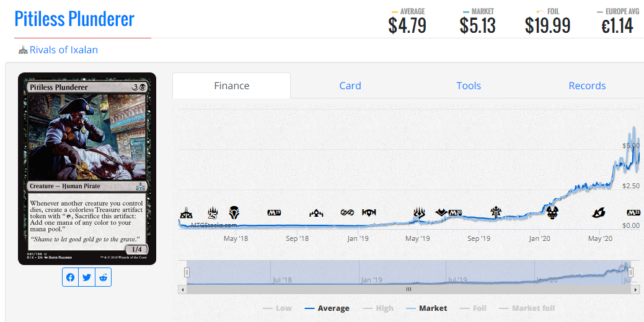
Task: Click the Masters 25 set marker icon
Action: 213,213
